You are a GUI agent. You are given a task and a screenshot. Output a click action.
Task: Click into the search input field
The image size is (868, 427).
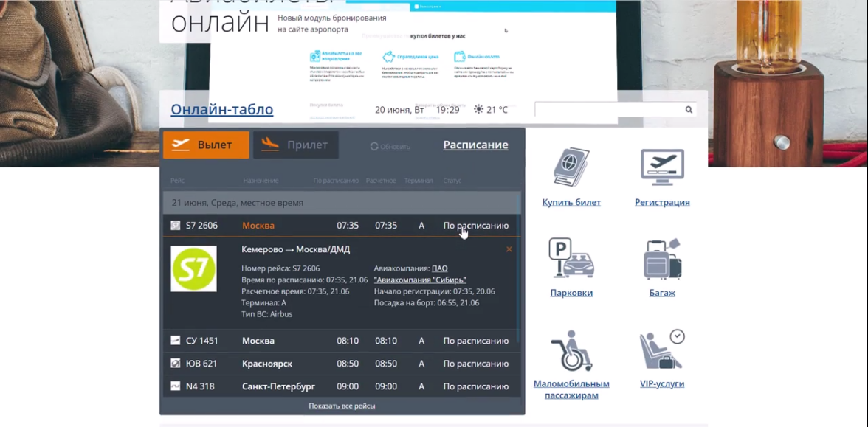click(609, 109)
